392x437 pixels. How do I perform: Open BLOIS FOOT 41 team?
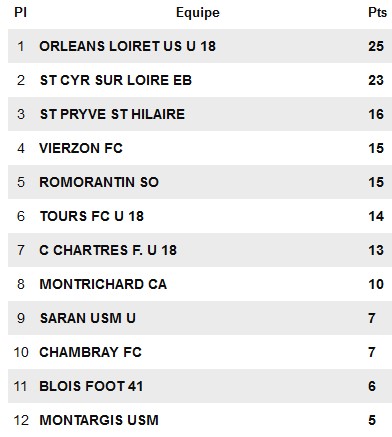tap(91, 386)
